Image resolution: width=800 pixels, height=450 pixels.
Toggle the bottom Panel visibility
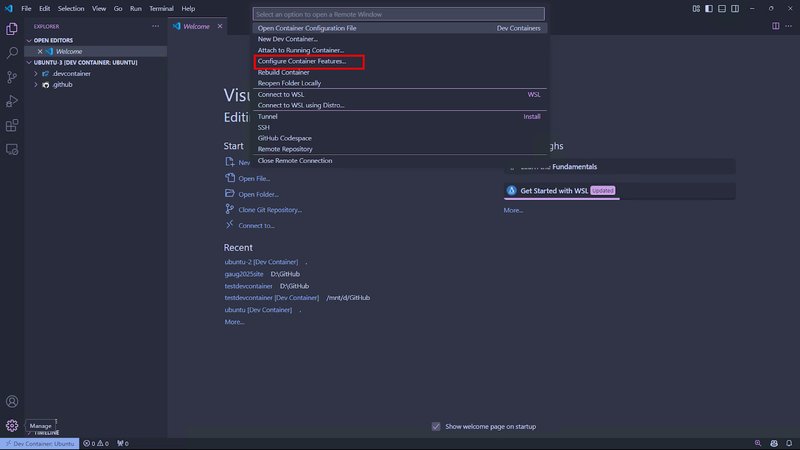(722, 9)
